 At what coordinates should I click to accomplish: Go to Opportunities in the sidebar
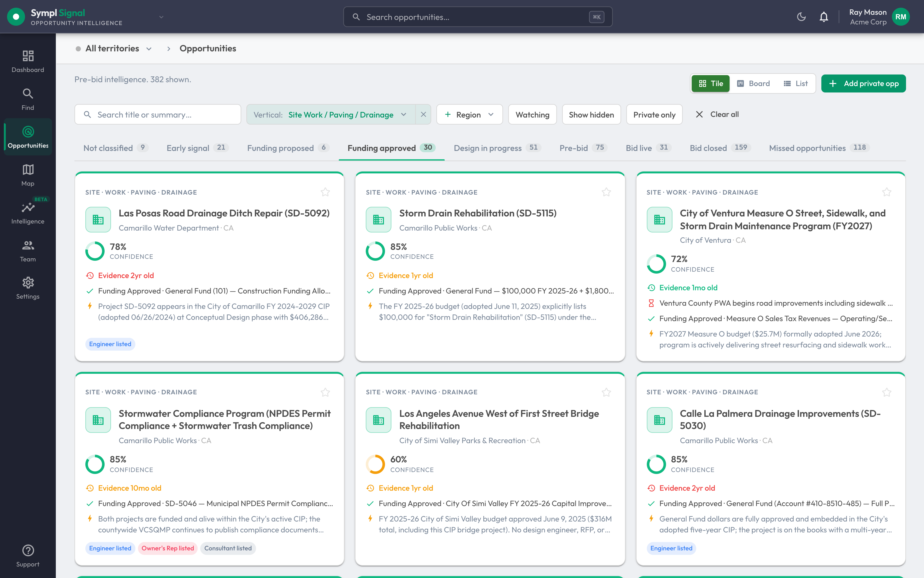pyautogui.click(x=28, y=137)
